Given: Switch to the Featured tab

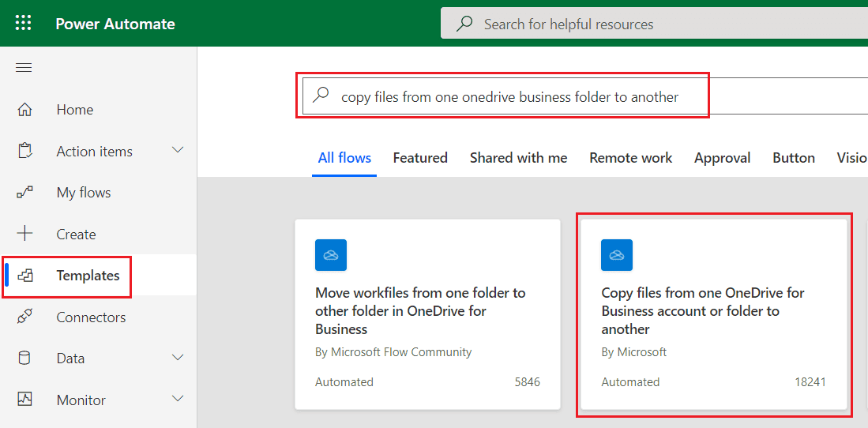Looking at the screenshot, I should tap(420, 158).
